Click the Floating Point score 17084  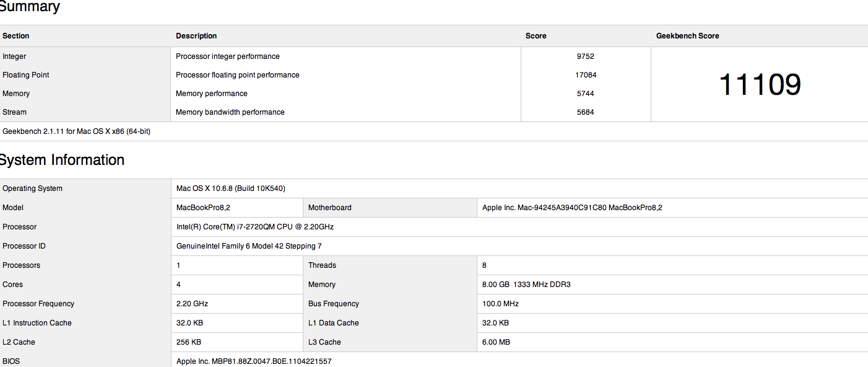(x=586, y=75)
